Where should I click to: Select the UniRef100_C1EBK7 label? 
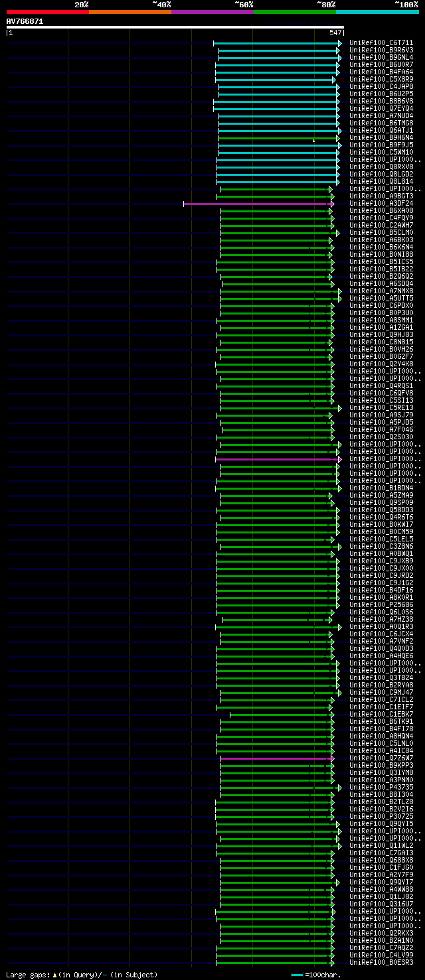point(381,715)
